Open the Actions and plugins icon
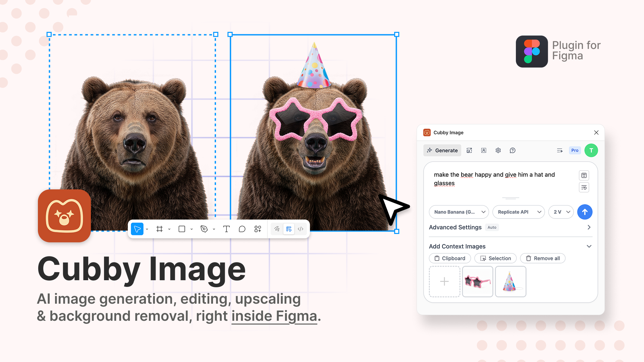 click(257, 229)
